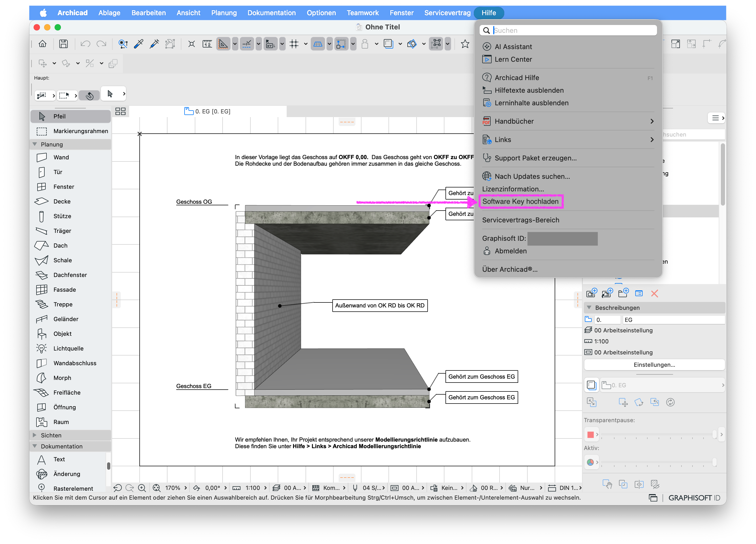This screenshot has width=756, height=544.
Task: Click the EG story name field
Action: point(673,320)
